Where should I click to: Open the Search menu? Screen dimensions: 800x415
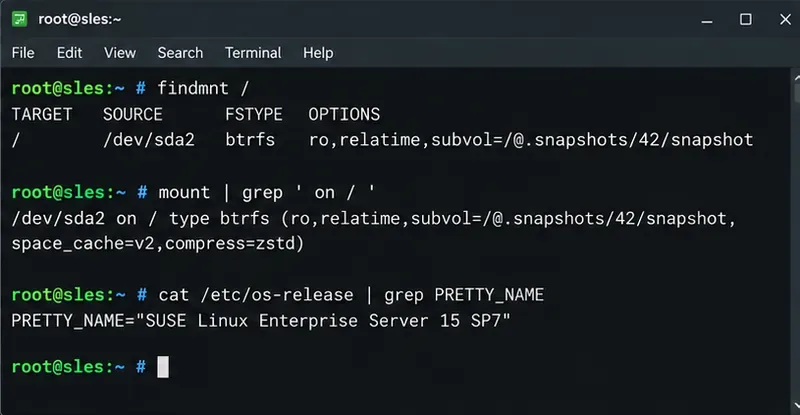coord(180,53)
